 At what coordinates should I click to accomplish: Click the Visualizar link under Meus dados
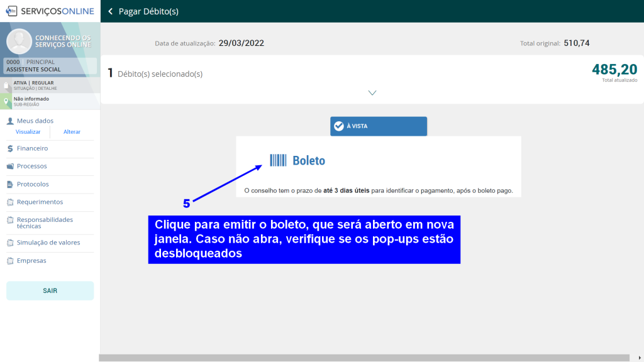tap(28, 132)
